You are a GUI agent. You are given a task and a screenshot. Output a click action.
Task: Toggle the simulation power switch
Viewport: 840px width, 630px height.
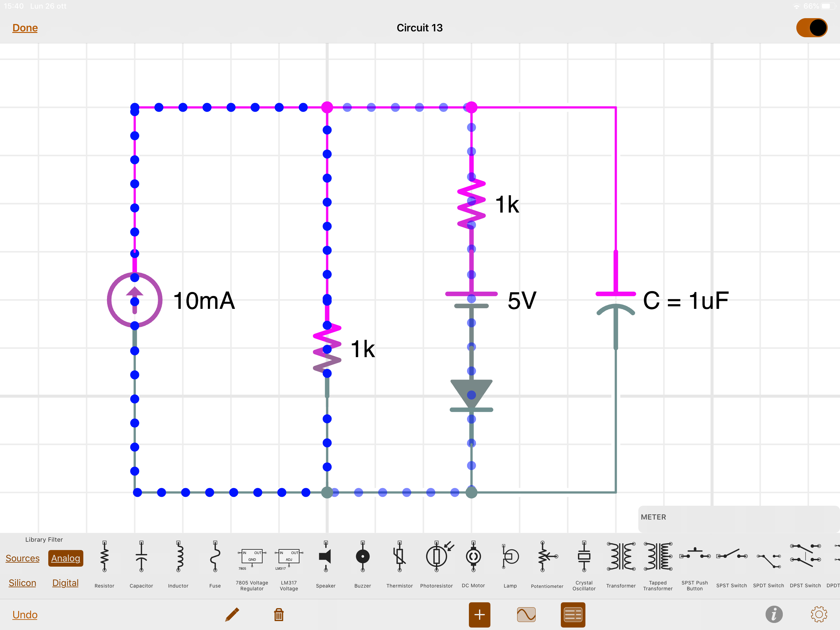click(811, 28)
